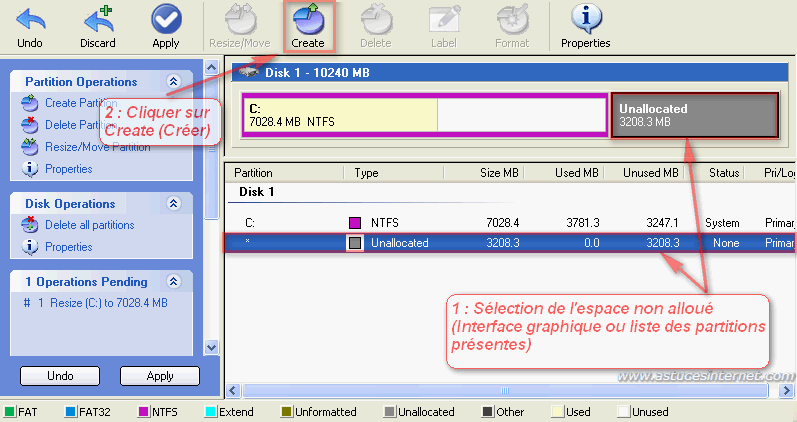Click the Format toolbar icon
This screenshot has width=797, height=422.
click(x=512, y=19)
